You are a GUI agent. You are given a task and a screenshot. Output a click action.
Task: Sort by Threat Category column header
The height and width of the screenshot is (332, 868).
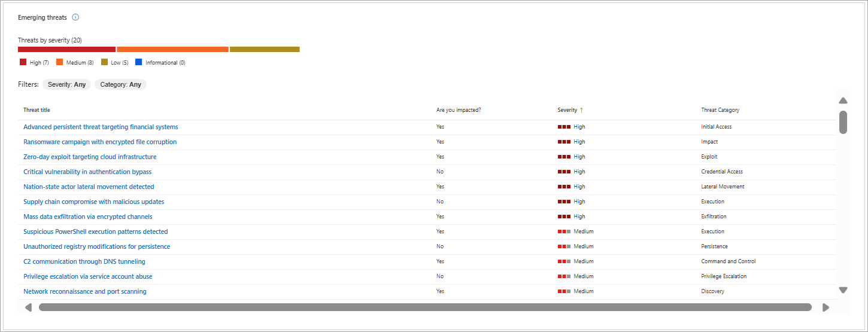[x=720, y=110]
